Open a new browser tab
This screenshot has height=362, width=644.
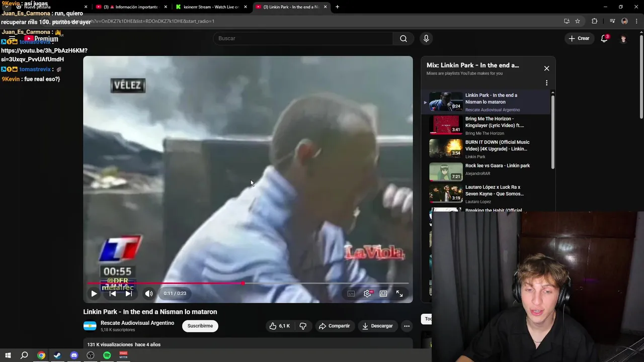coord(337,7)
